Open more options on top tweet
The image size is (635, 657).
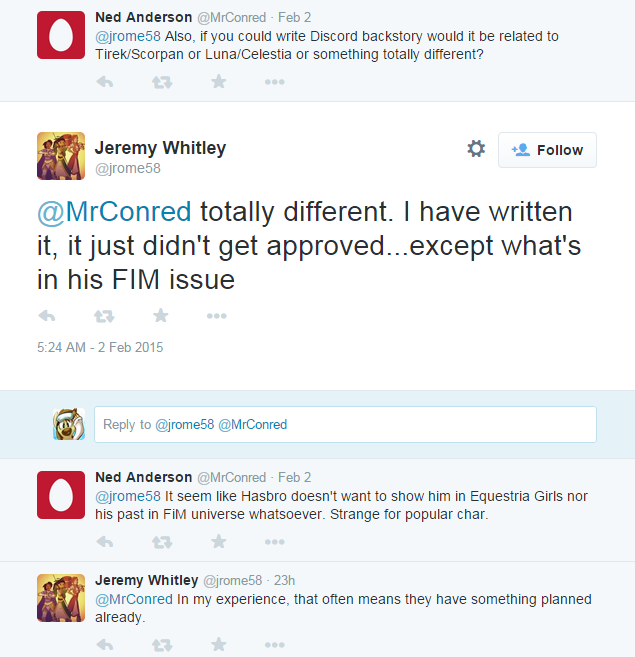[x=275, y=82]
